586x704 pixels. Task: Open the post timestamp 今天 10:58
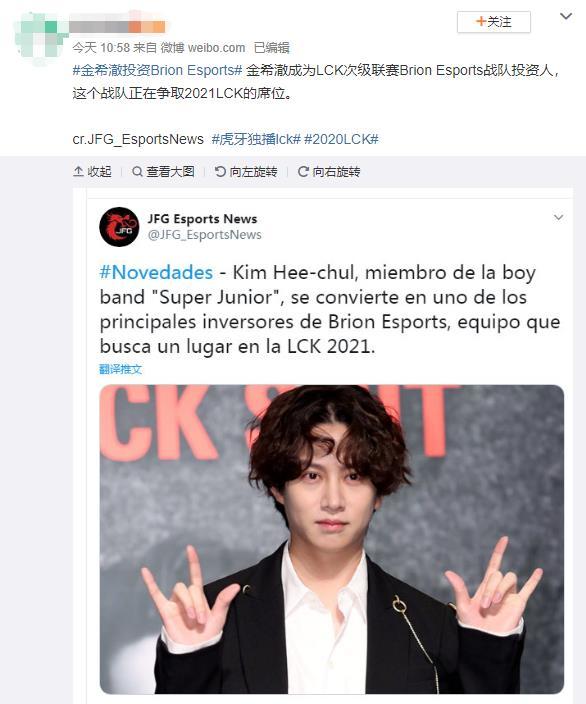click(x=101, y=48)
